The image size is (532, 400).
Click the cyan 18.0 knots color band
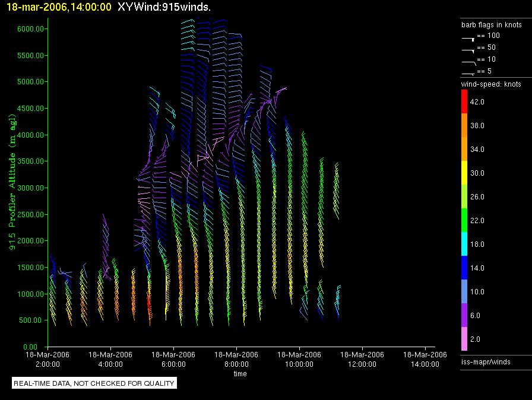[x=465, y=245]
